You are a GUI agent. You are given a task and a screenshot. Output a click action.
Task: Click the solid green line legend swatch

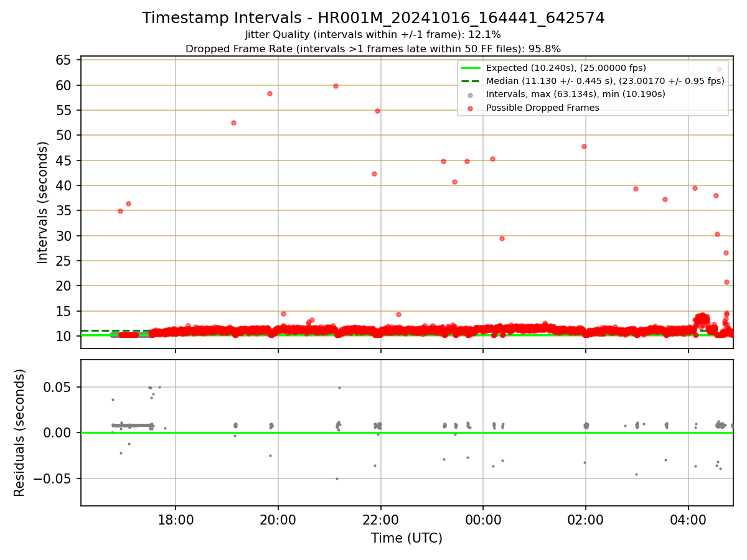[470, 68]
